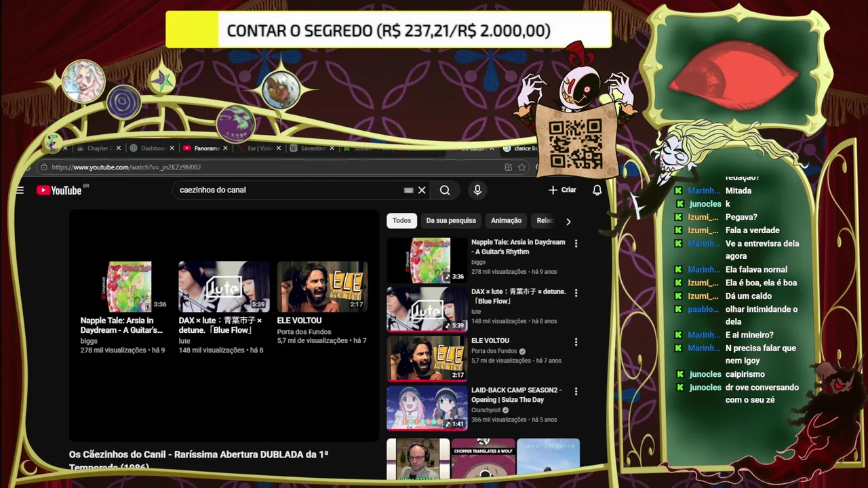Viewport: 868px width, 488px height.
Task: Open YouTube notifications bell
Action: pos(597,190)
